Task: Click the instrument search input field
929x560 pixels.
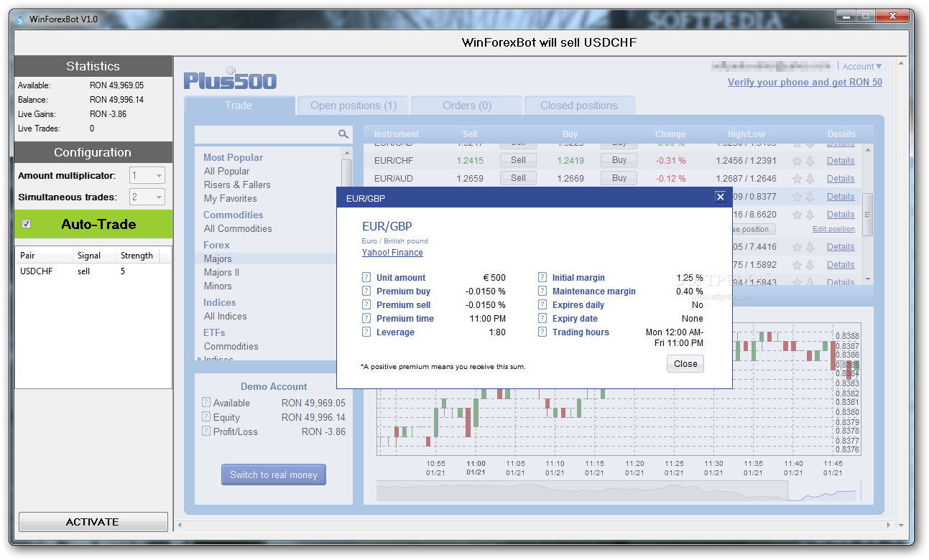Action: click(x=266, y=134)
